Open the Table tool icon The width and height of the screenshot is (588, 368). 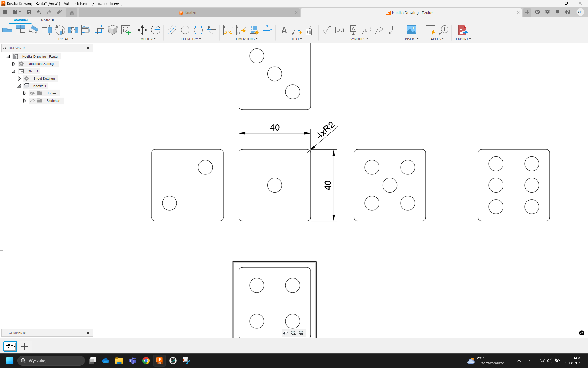click(x=430, y=30)
